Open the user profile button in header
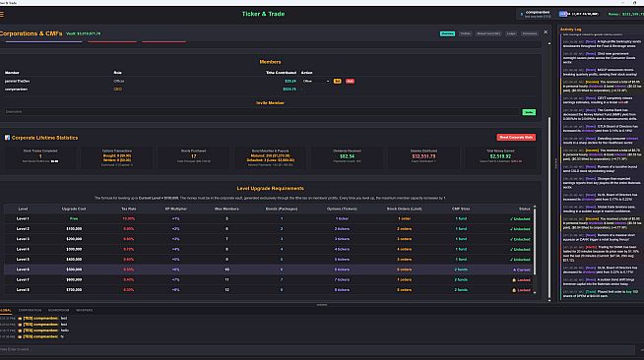Viewport: 644px width, 360px height. pos(536,14)
